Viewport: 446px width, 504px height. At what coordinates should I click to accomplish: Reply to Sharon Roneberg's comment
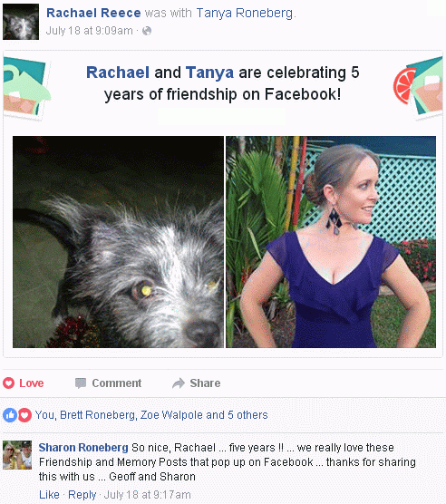click(x=82, y=495)
